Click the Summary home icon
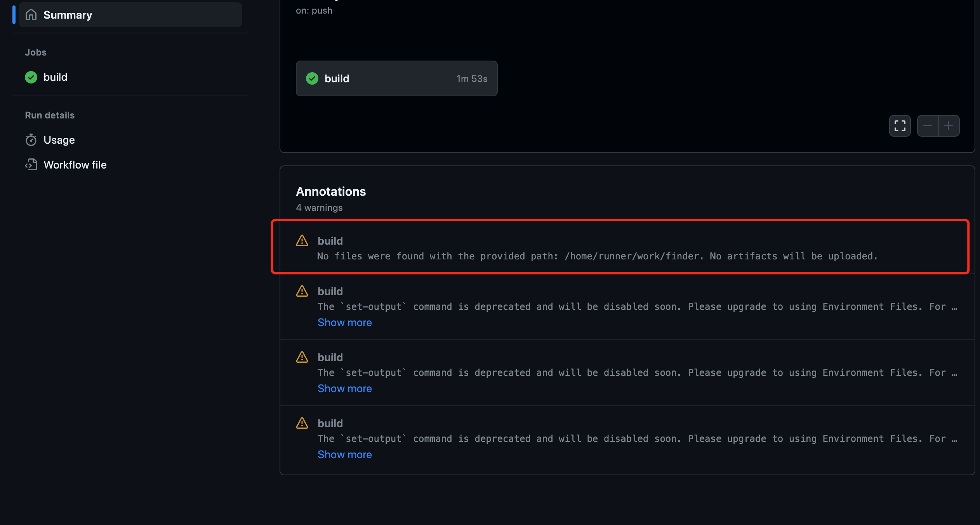 coord(31,15)
